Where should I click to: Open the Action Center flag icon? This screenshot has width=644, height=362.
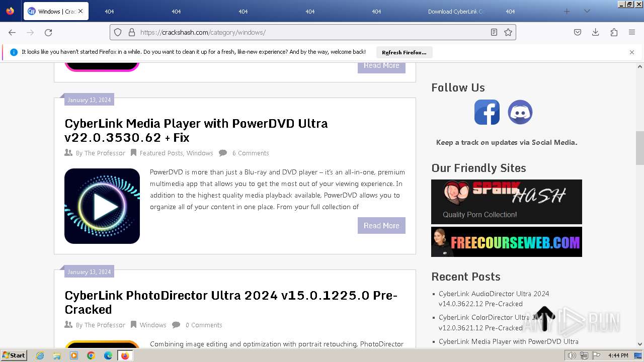coord(596,355)
